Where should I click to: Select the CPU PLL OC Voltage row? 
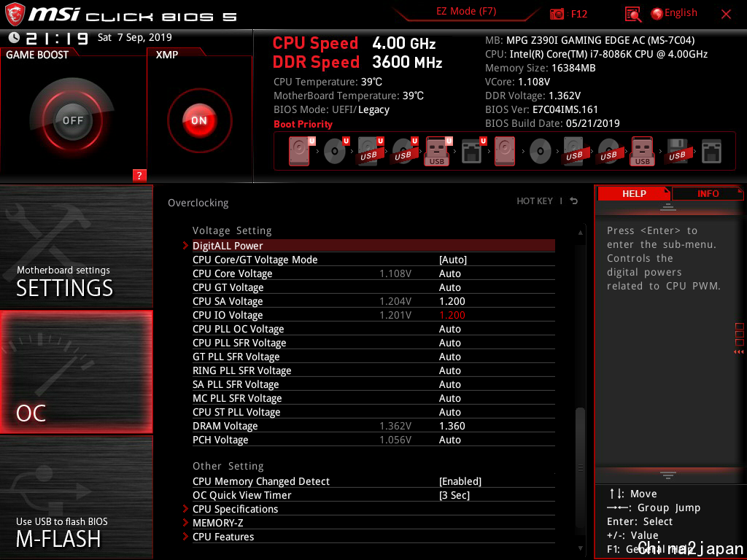[x=373, y=329]
